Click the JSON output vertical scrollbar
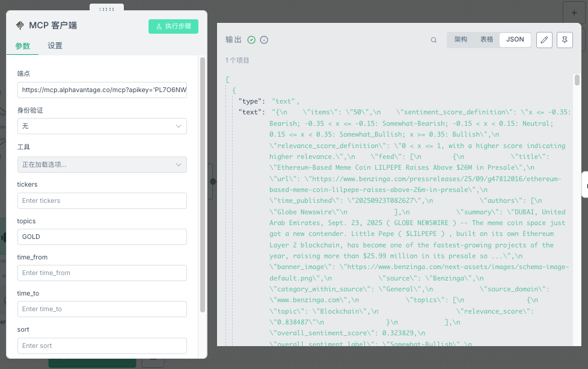Viewport: 588px width, 369px height. (x=577, y=81)
